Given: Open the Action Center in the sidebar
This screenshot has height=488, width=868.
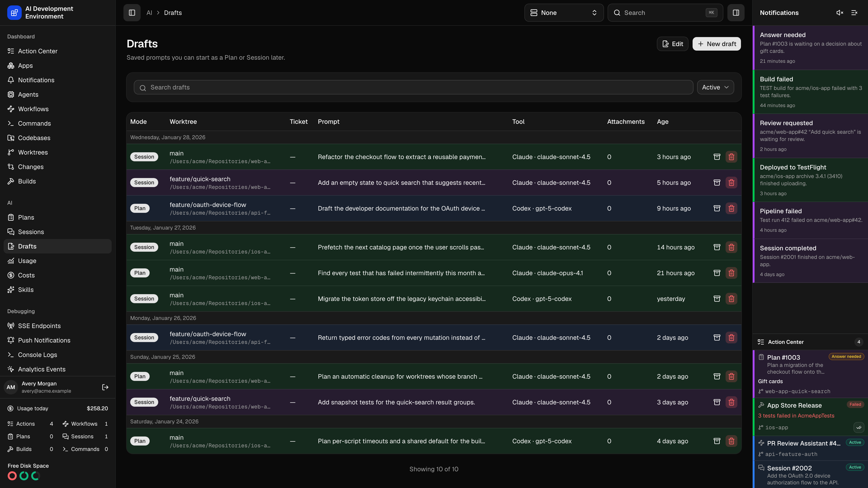Looking at the screenshot, I should tap(58, 51).
